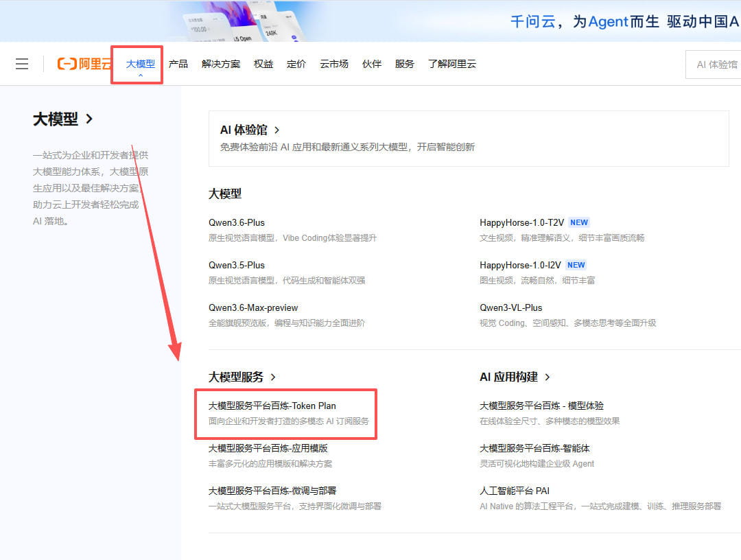The height and width of the screenshot is (560, 741).
Task: Open the 大模型 nav menu
Action: tap(141, 64)
